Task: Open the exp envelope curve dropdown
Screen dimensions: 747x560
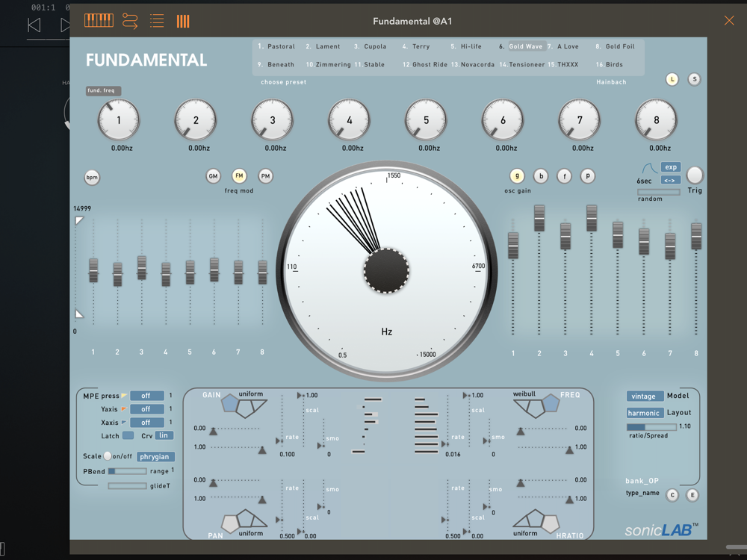Action: point(671,167)
